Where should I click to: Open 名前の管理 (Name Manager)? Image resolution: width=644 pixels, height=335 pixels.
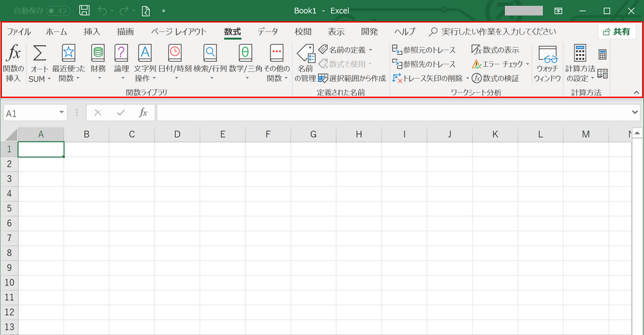(x=305, y=63)
